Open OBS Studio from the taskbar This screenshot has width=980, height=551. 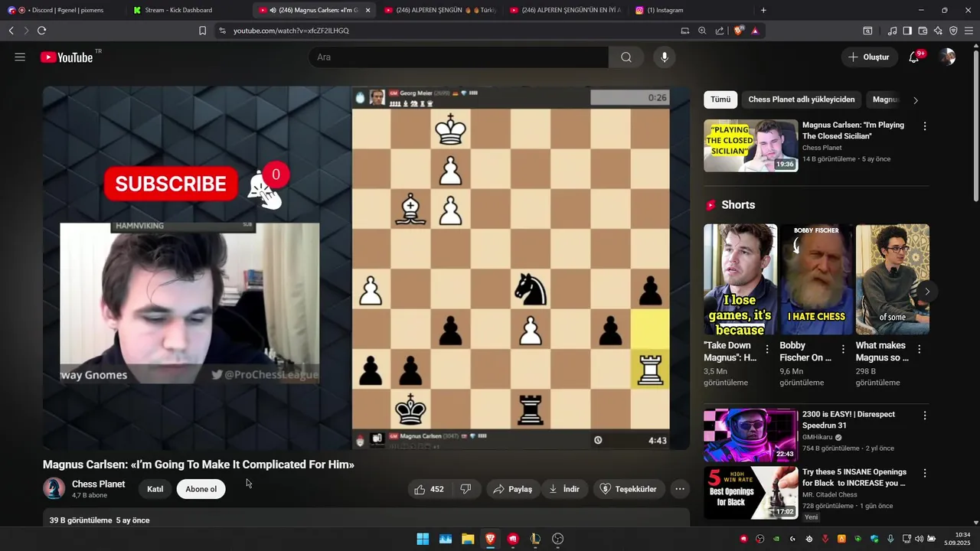557,539
